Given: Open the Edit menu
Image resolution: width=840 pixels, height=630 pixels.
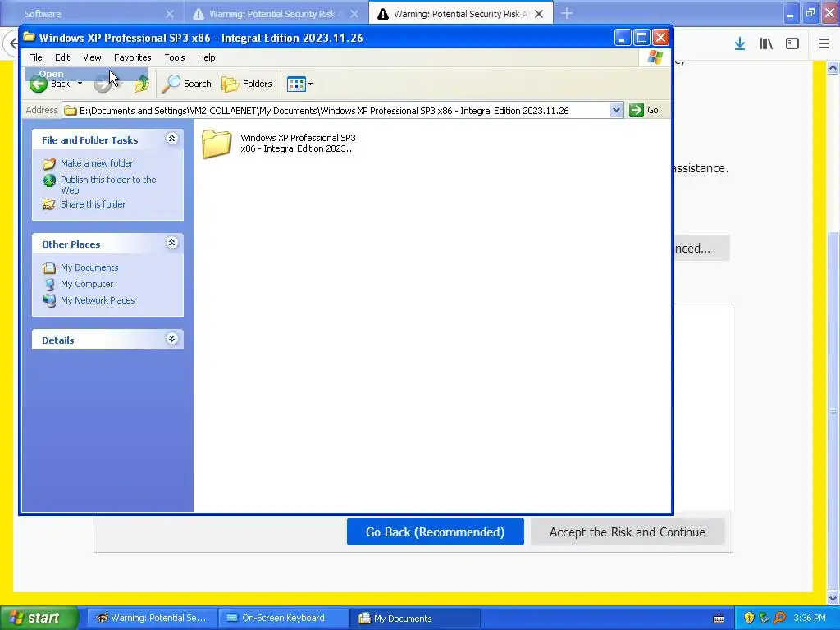Looking at the screenshot, I should pyautogui.click(x=62, y=57).
